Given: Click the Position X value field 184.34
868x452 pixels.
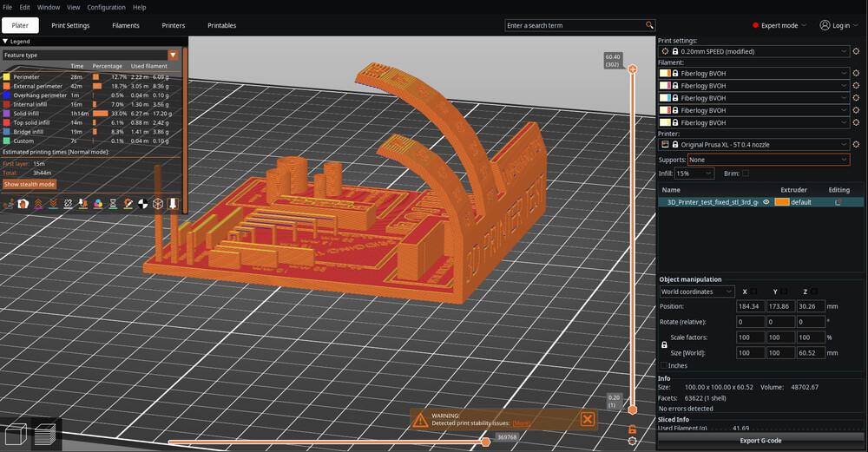Looking at the screenshot, I should tap(750, 306).
